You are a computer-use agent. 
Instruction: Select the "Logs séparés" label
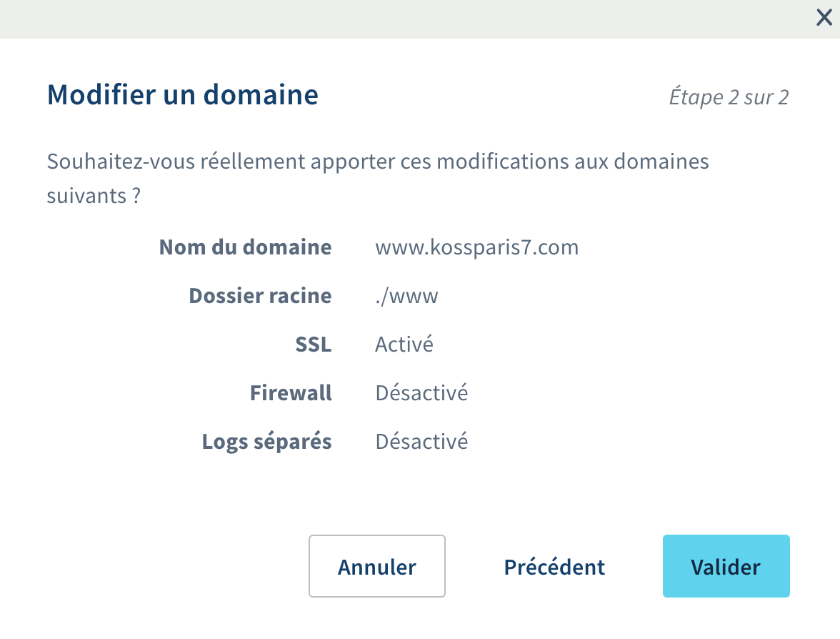point(266,442)
